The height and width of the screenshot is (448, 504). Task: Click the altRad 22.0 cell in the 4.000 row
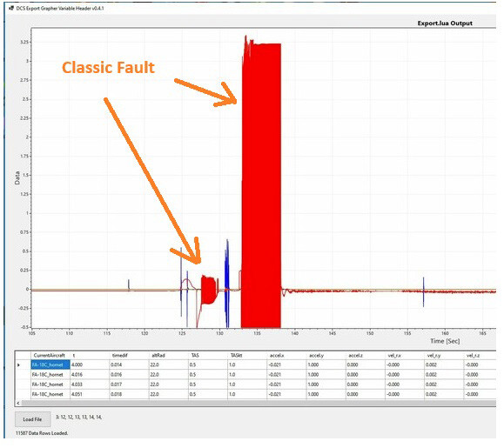click(168, 364)
